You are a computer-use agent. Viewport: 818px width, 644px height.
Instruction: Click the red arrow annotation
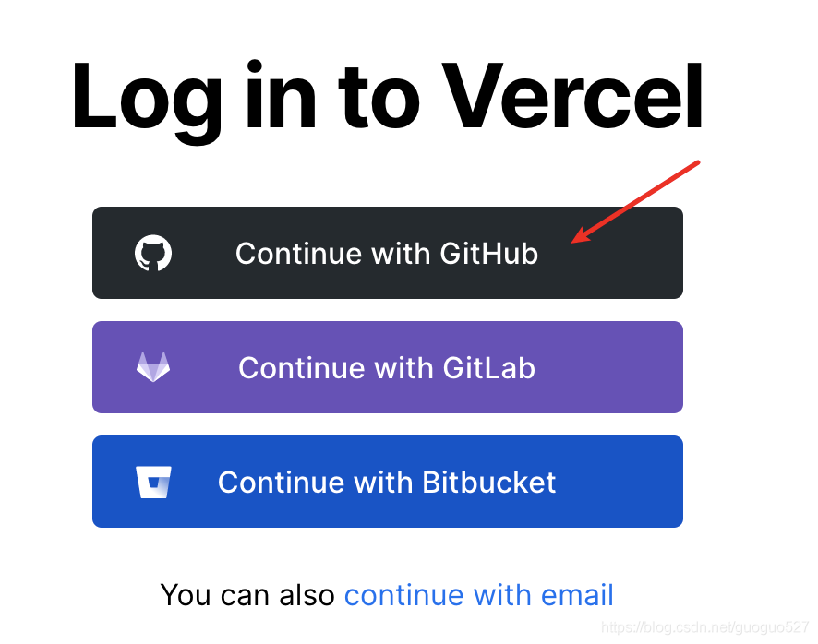635,202
